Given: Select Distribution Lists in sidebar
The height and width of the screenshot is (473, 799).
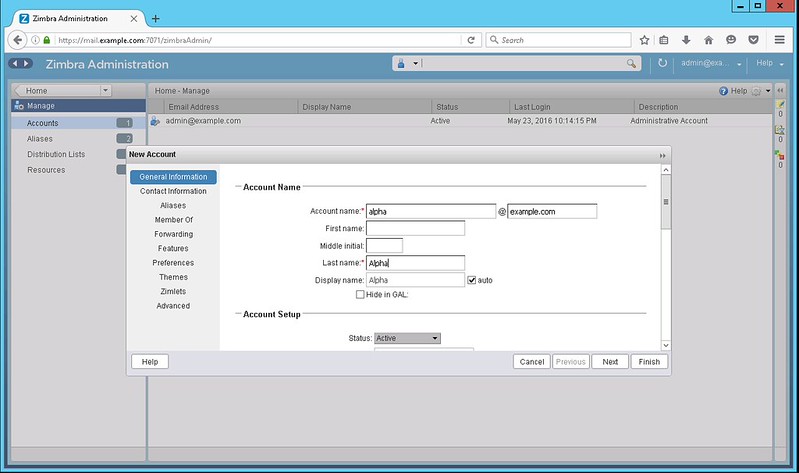Looking at the screenshot, I should tap(56, 154).
